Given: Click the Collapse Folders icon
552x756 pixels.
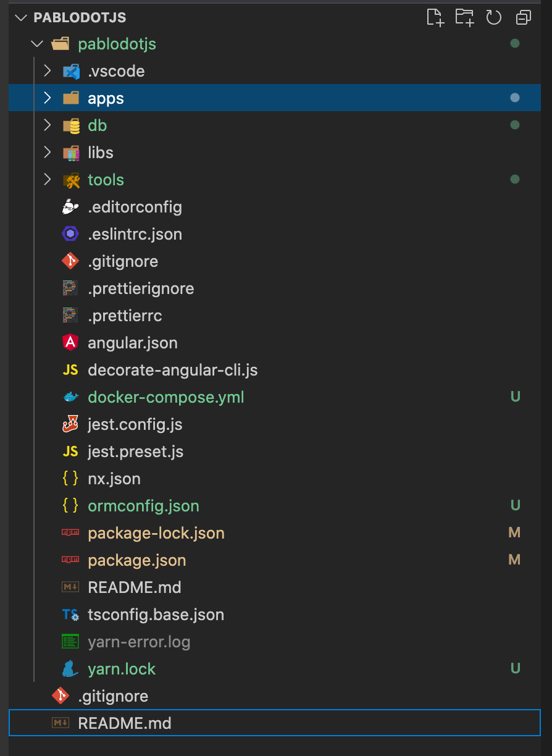Looking at the screenshot, I should (523, 17).
